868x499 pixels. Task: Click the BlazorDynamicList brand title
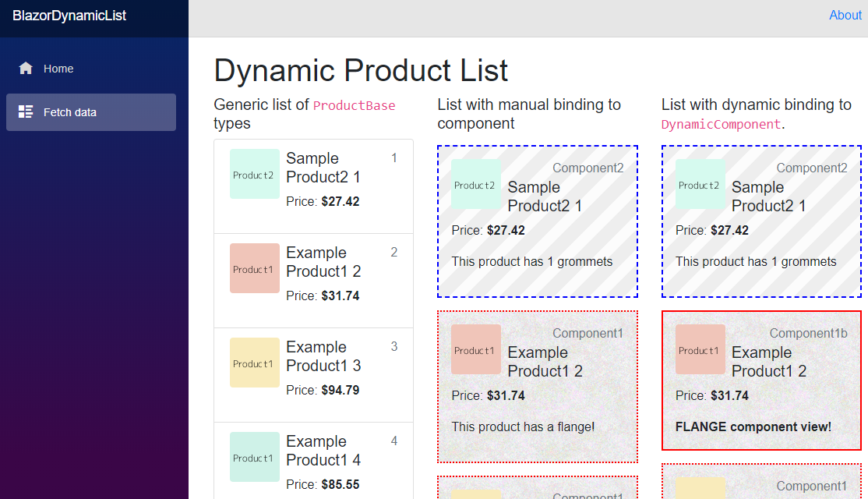pyautogui.click(x=69, y=16)
